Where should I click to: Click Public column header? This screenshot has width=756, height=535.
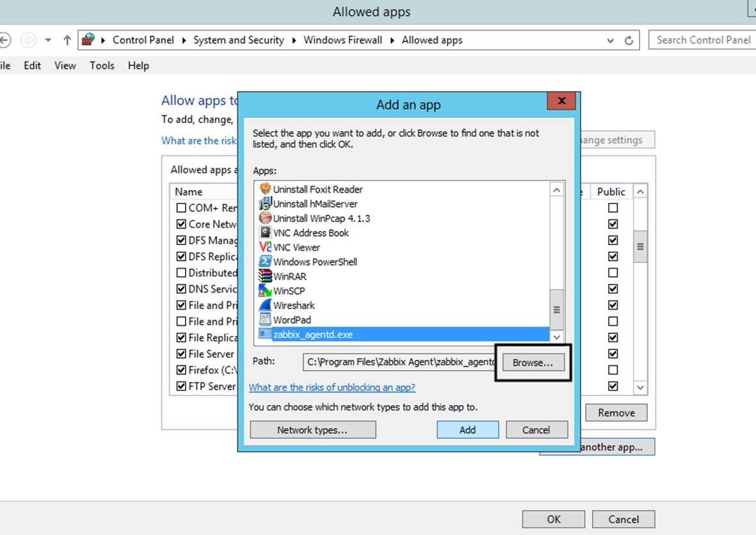click(x=611, y=192)
